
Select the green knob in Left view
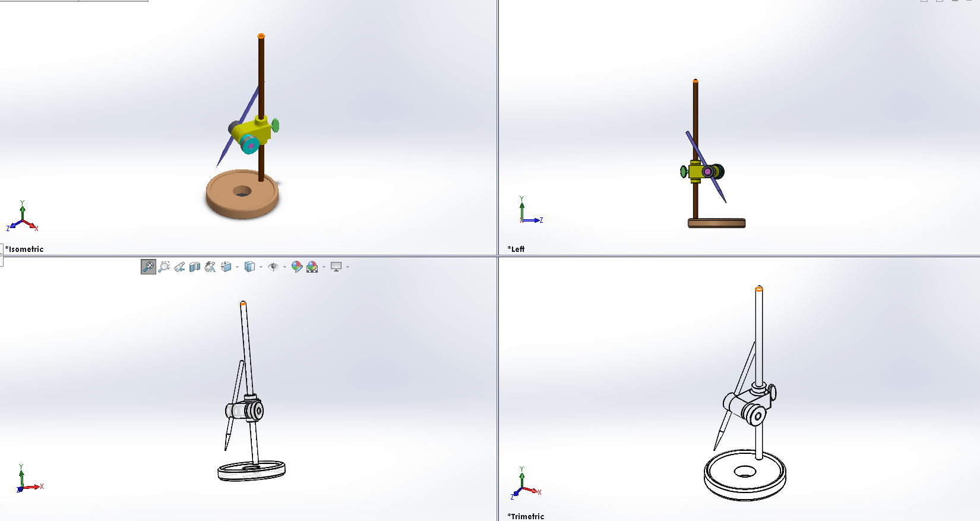tap(684, 172)
